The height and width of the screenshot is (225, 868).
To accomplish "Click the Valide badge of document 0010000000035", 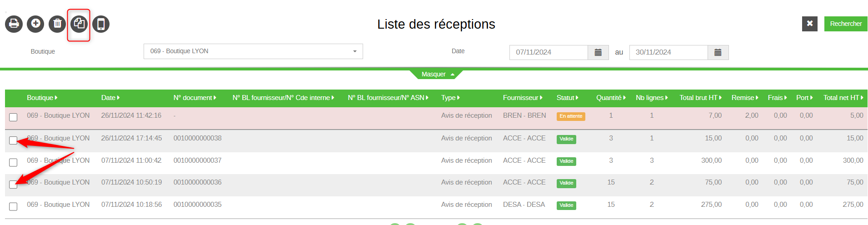I will [x=566, y=205].
